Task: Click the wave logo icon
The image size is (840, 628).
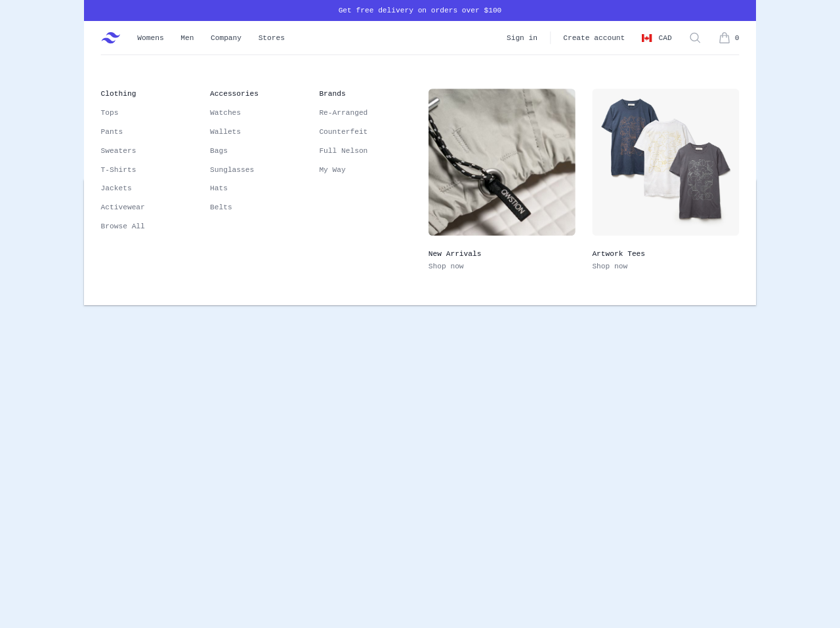Action: pos(110,38)
